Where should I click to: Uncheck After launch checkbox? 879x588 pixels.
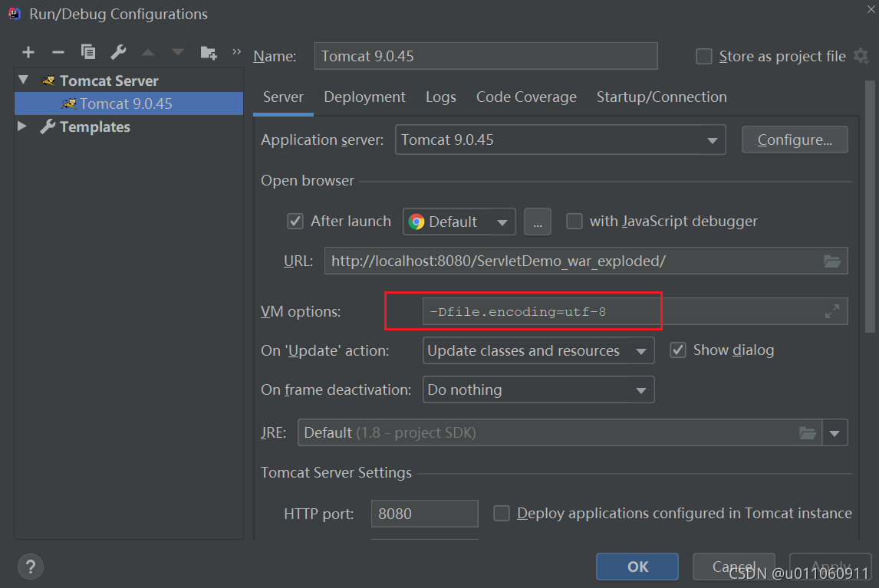point(295,222)
